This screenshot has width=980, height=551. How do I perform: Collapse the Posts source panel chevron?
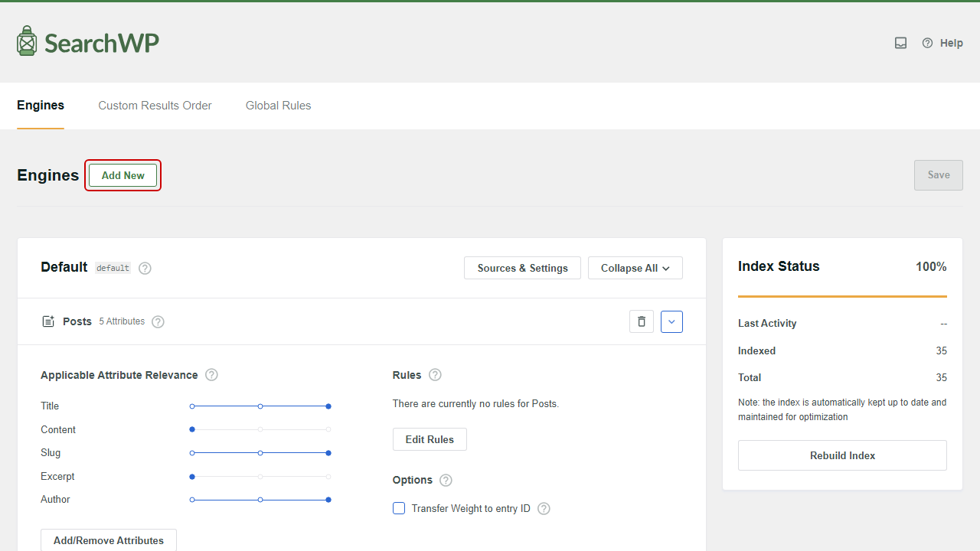point(671,321)
